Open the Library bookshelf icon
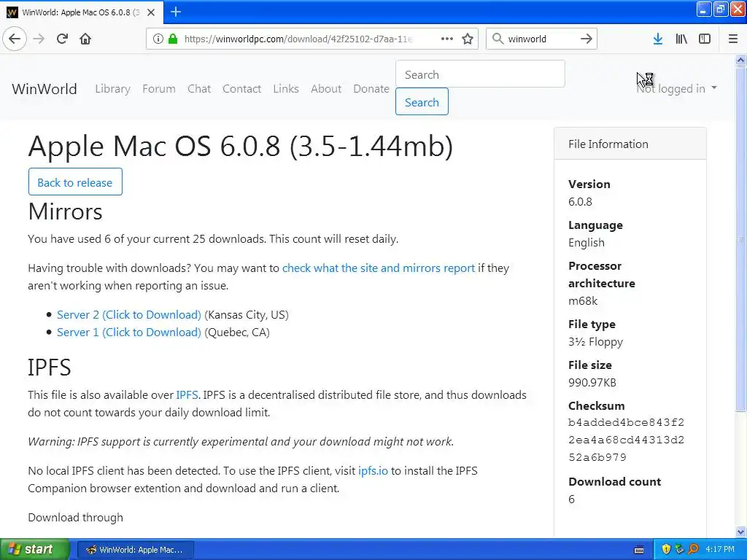747x560 pixels. pyautogui.click(x=681, y=39)
